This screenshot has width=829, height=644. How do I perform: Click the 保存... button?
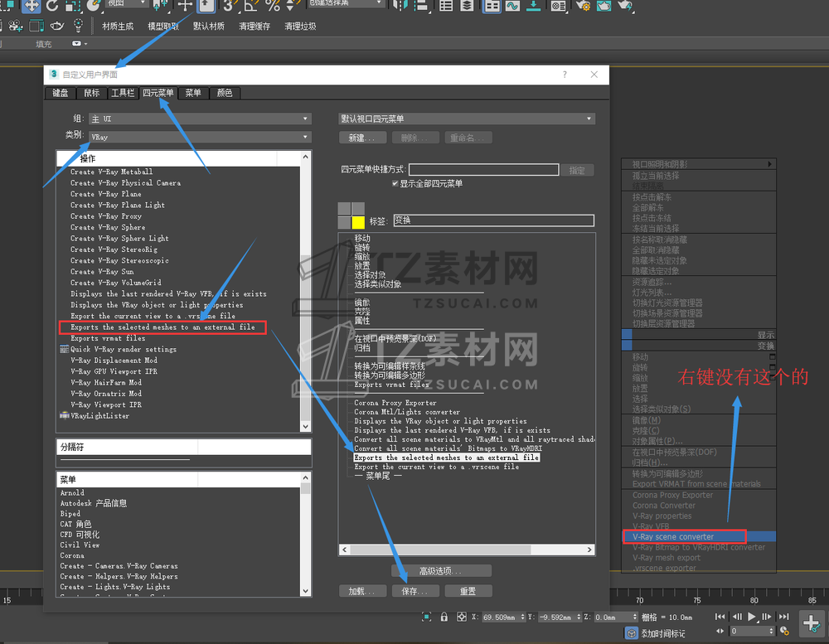coord(415,591)
